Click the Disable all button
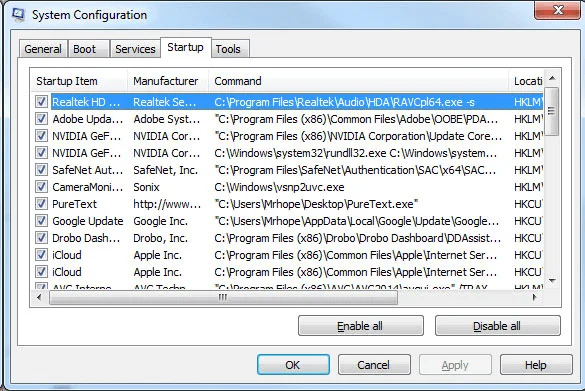The width and height of the screenshot is (585, 391). tap(497, 326)
